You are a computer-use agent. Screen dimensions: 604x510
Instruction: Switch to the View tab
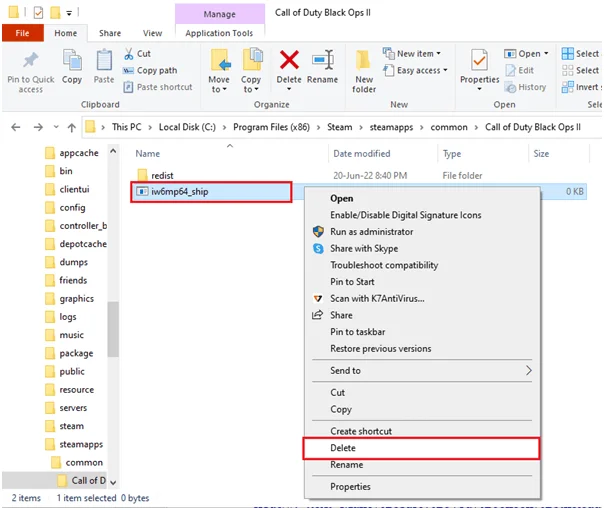click(153, 33)
